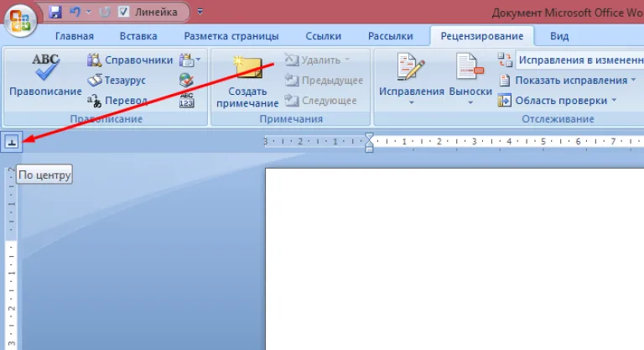The width and height of the screenshot is (644, 350).
Task: Open the Исправления в измененном display combo box
Action: tap(580, 60)
